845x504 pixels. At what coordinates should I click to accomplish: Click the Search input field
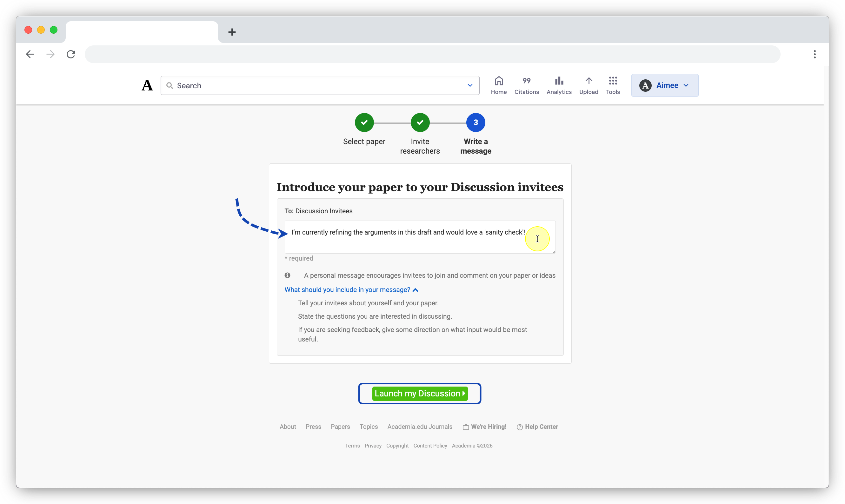(320, 85)
